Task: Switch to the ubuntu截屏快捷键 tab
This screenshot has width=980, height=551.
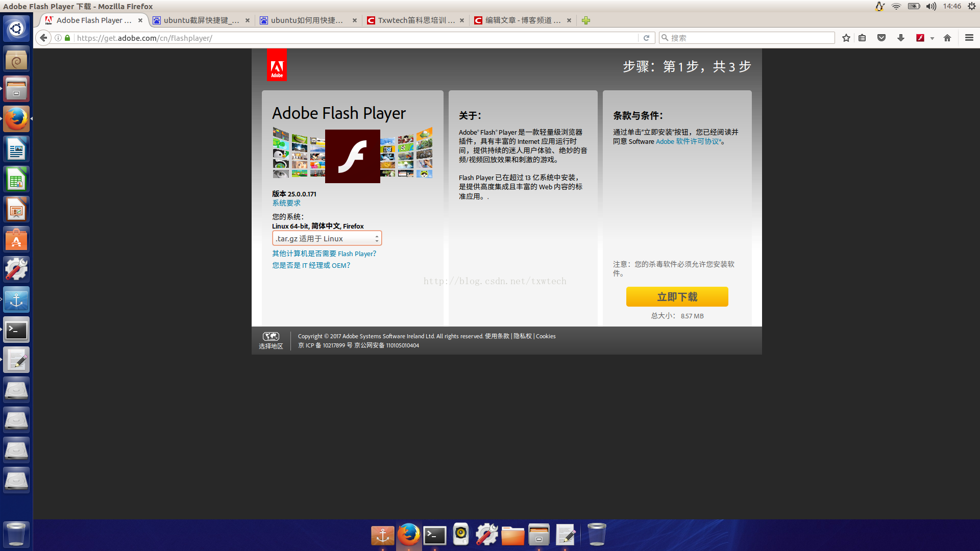Action: click(x=201, y=20)
